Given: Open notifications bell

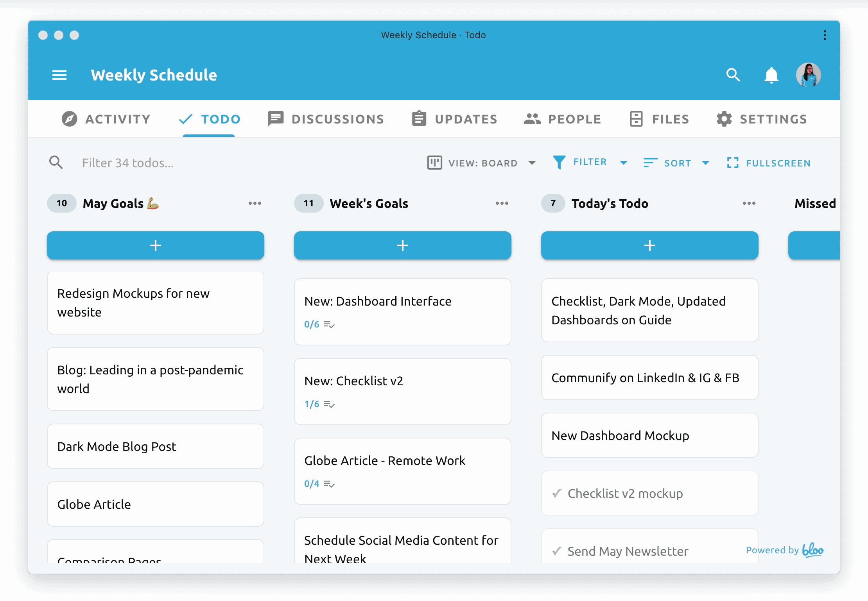Looking at the screenshot, I should tap(771, 75).
